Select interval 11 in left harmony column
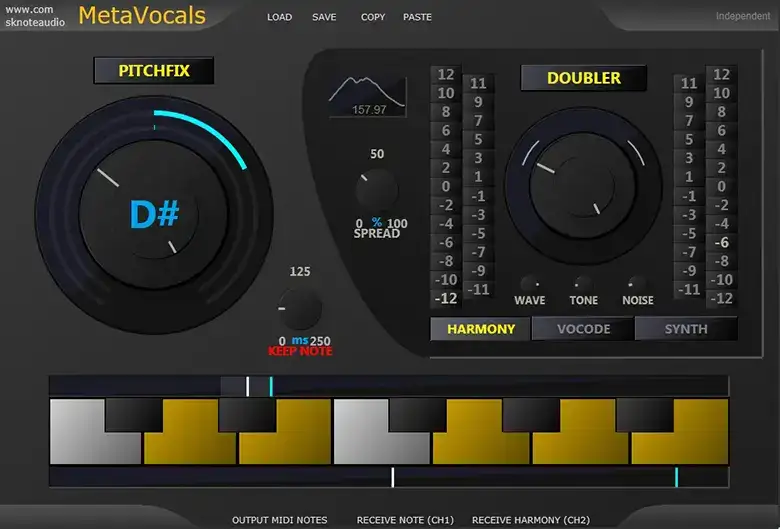Image resolution: width=780 pixels, height=529 pixels. [x=478, y=83]
